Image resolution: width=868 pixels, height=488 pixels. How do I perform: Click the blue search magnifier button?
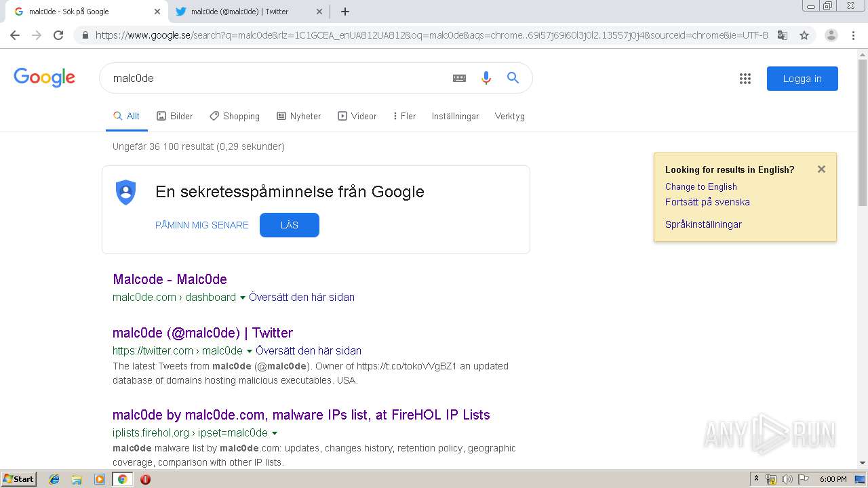tap(513, 78)
